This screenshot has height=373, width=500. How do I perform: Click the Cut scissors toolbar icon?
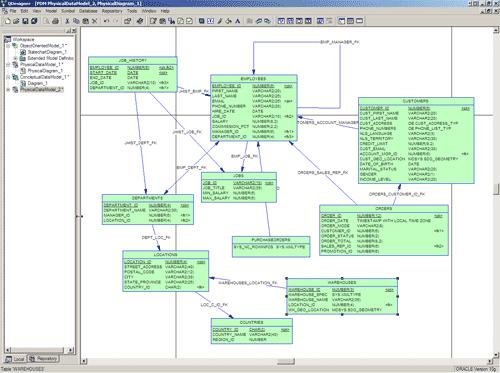coord(67,21)
